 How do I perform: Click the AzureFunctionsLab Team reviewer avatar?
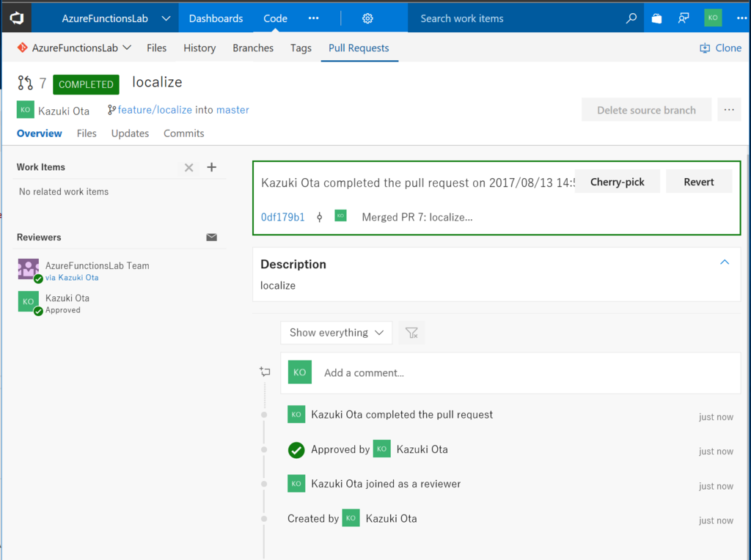29,269
